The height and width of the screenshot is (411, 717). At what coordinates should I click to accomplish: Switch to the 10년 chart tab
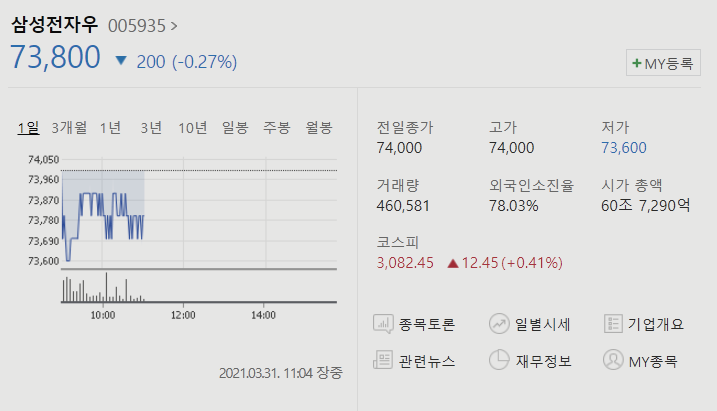[193, 128]
